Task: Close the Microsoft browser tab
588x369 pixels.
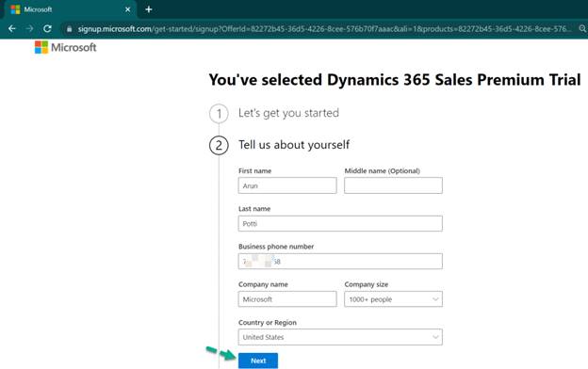Action: 127,9
